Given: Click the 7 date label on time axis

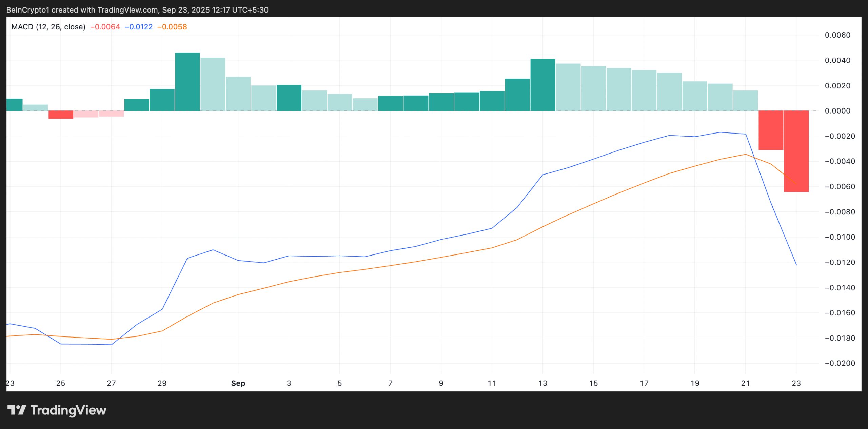Looking at the screenshot, I should tap(390, 383).
